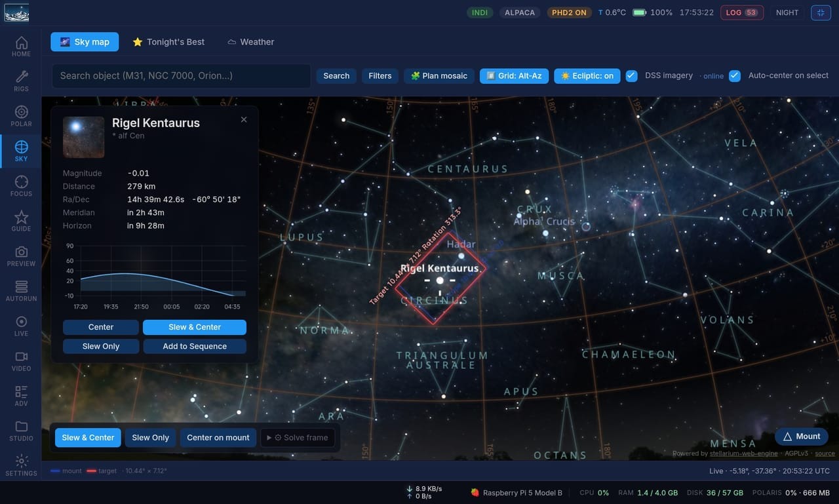Click the Hadar star on map
The width and height of the screenshot is (839, 504).
(x=461, y=256)
